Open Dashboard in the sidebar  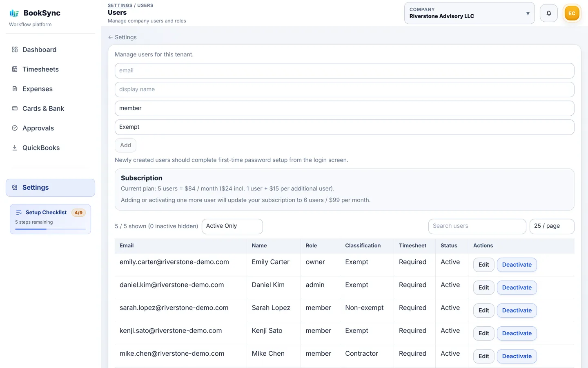pyautogui.click(x=50, y=49)
